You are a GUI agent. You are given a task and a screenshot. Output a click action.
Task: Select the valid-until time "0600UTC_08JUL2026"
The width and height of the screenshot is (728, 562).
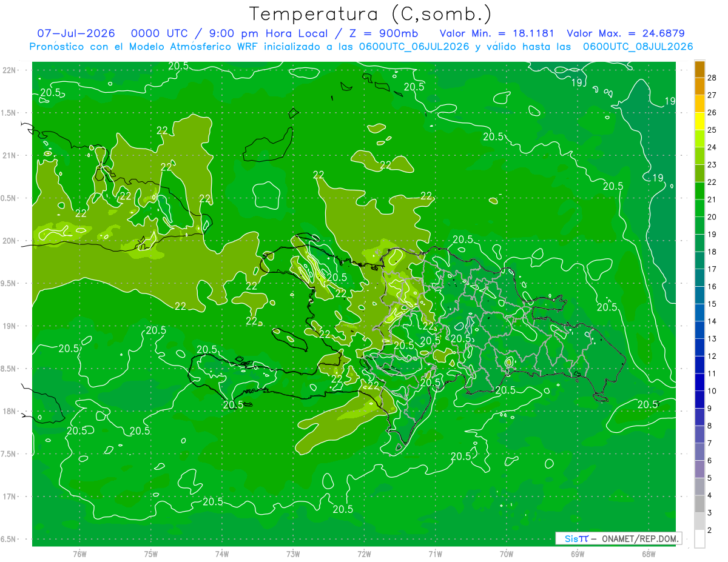click(x=638, y=47)
